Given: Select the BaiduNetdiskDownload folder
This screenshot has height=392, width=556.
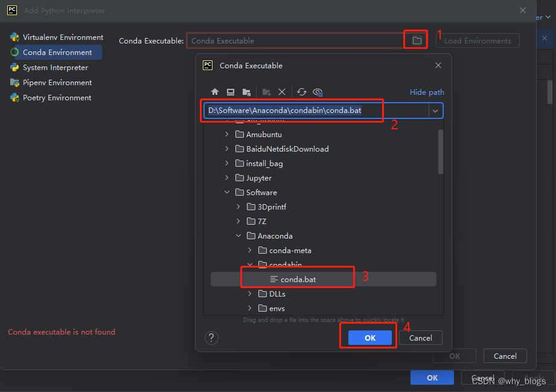Looking at the screenshot, I should 282,149.
